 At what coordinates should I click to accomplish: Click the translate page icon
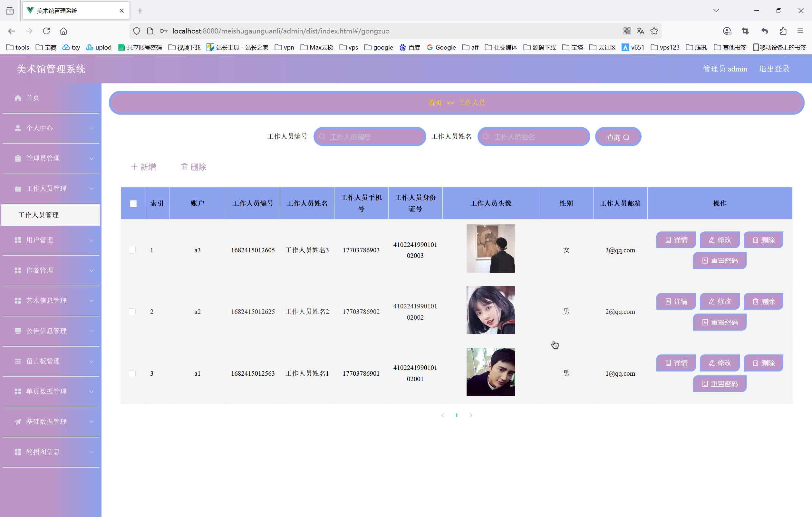pyautogui.click(x=640, y=31)
